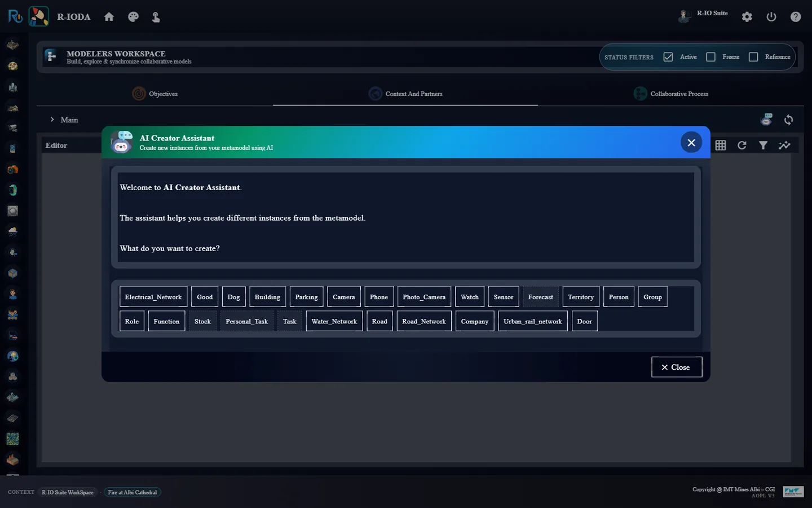
Task: Go to the home icon in header
Action: (x=109, y=17)
